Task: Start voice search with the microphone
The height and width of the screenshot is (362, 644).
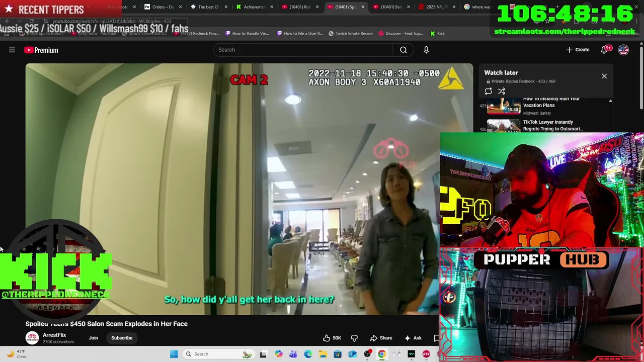Action: click(x=426, y=50)
